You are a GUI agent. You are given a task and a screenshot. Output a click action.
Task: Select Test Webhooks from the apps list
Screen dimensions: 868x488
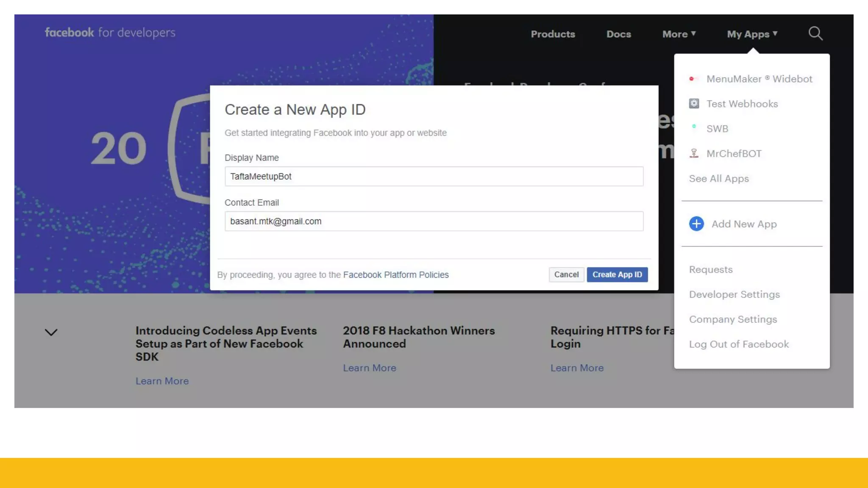click(733, 104)
